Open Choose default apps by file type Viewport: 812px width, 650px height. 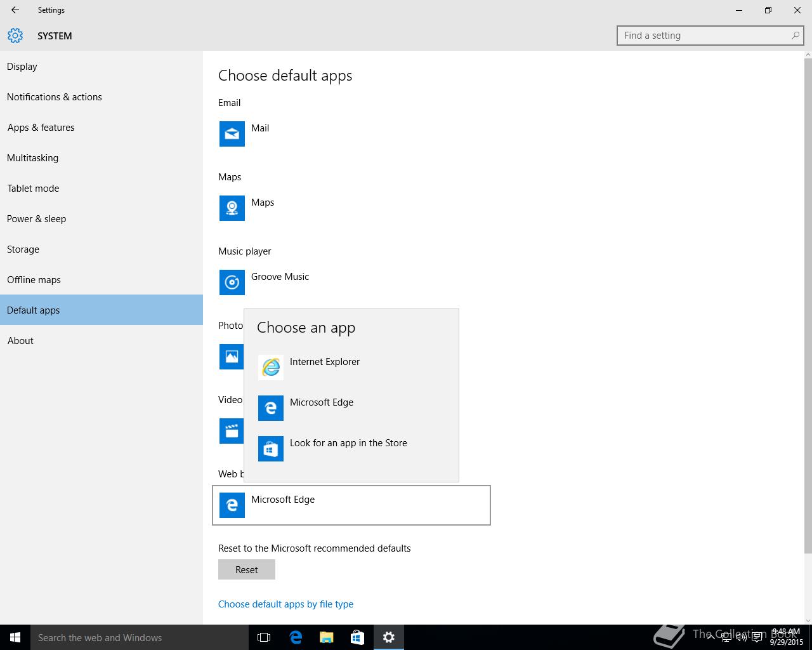click(x=285, y=604)
